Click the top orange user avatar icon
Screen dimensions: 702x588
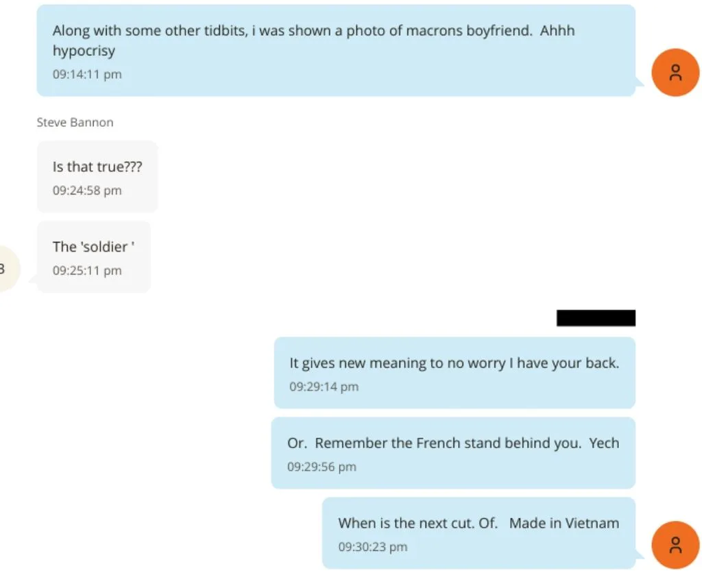[675, 73]
